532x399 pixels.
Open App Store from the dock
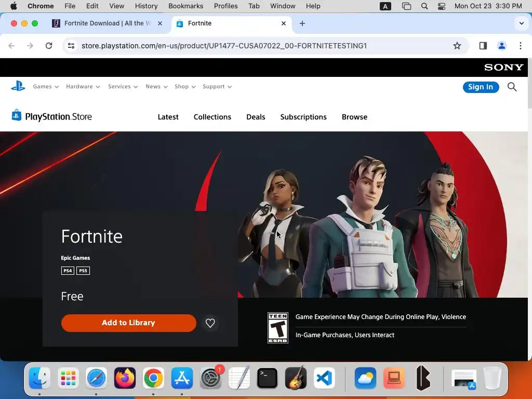[182, 378]
